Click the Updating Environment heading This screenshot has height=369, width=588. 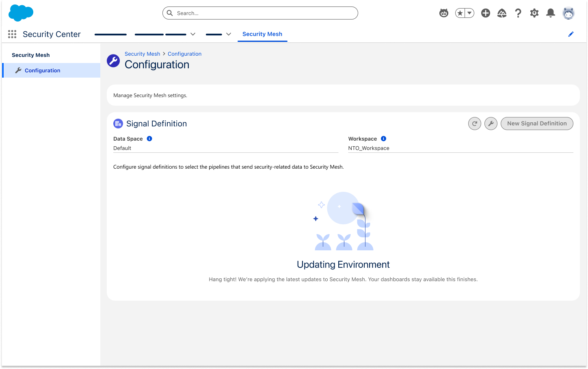point(343,265)
